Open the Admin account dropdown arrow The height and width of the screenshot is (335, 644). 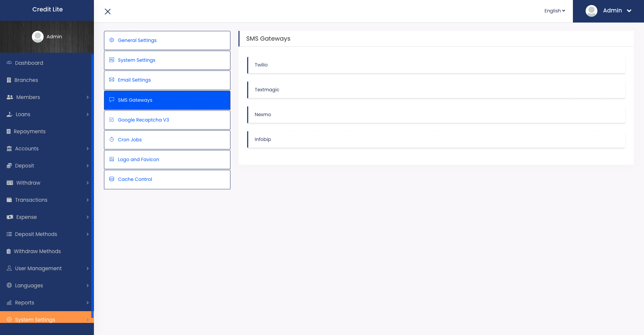tap(629, 11)
